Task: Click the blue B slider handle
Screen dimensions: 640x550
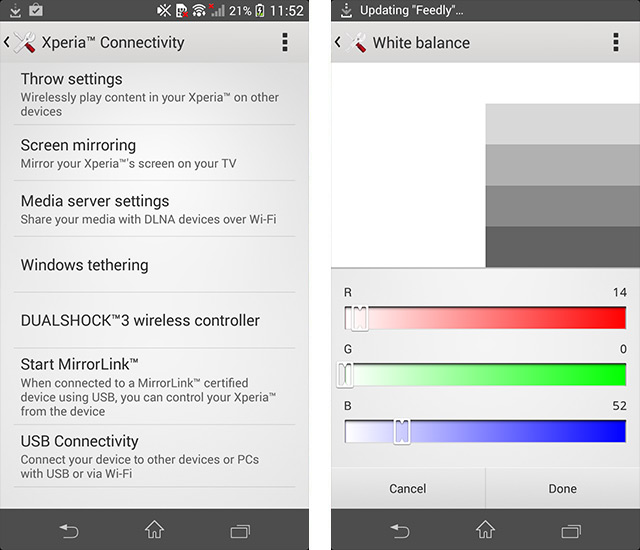Action: [x=402, y=432]
